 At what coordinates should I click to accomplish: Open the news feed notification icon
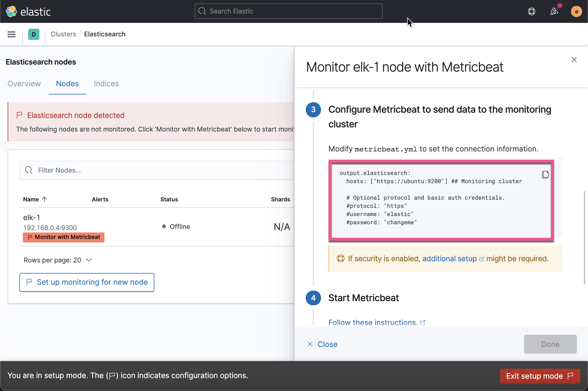coord(555,11)
